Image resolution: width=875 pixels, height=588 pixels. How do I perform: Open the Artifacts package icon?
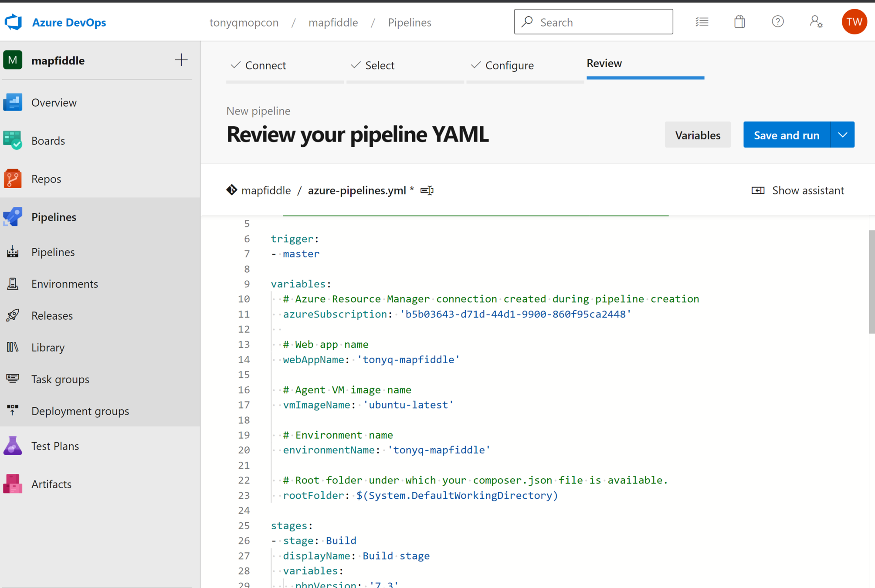click(13, 484)
